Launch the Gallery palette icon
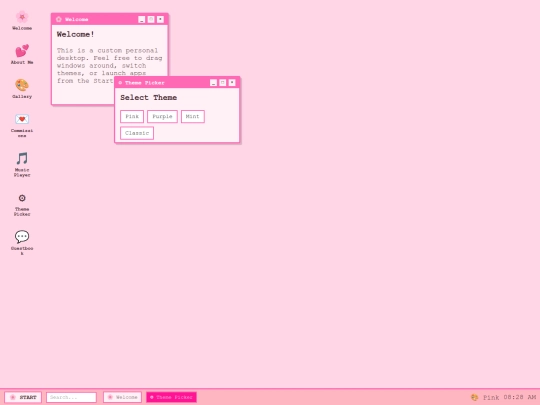Screen dimensions: 540x405 click(x=22, y=89)
